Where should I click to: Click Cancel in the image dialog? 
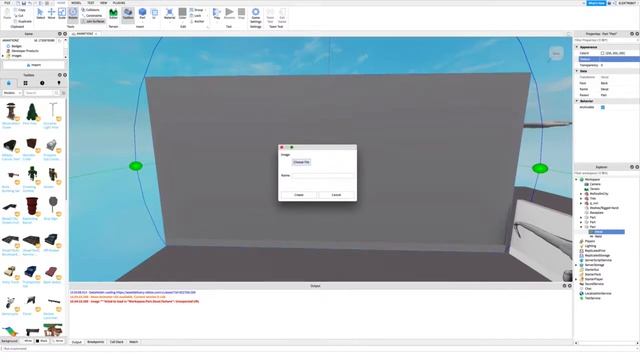coord(336,195)
